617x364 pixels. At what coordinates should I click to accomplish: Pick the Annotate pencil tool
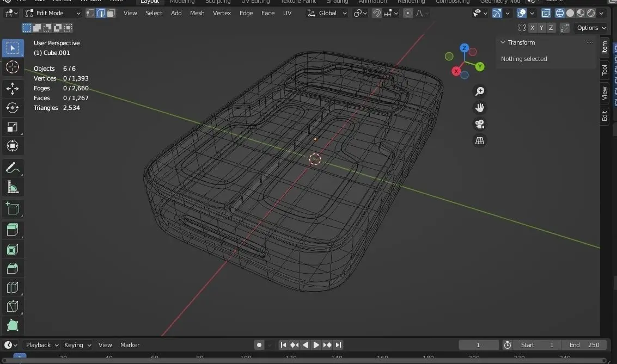pos(13,168)
